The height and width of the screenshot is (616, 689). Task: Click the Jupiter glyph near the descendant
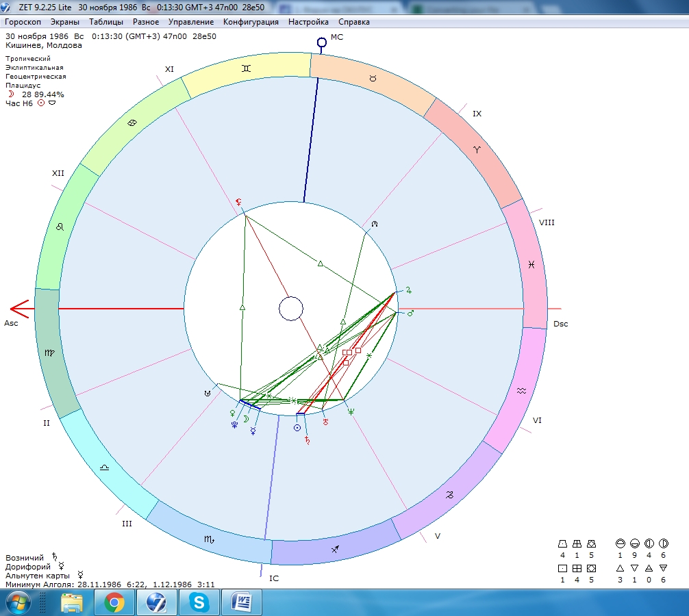(x=409, y=290)
